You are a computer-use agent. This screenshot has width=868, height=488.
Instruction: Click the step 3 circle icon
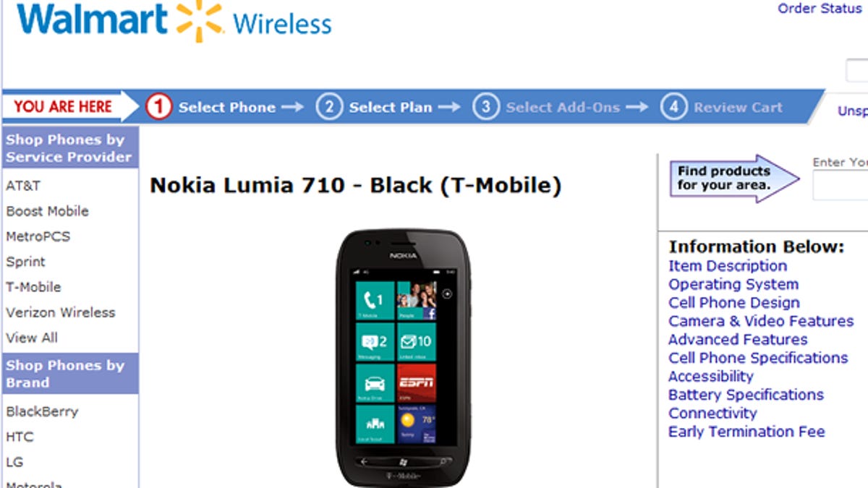pos(486,107)
